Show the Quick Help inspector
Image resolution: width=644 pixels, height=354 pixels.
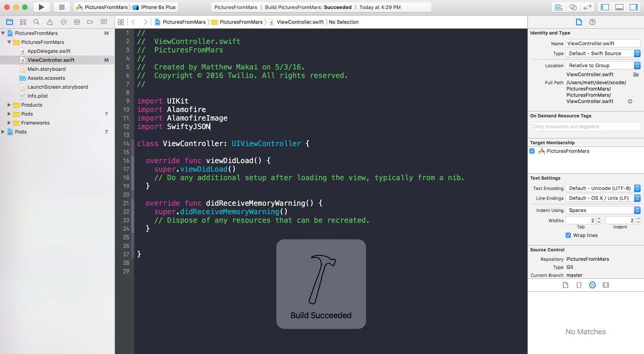(x=592, y=22)
